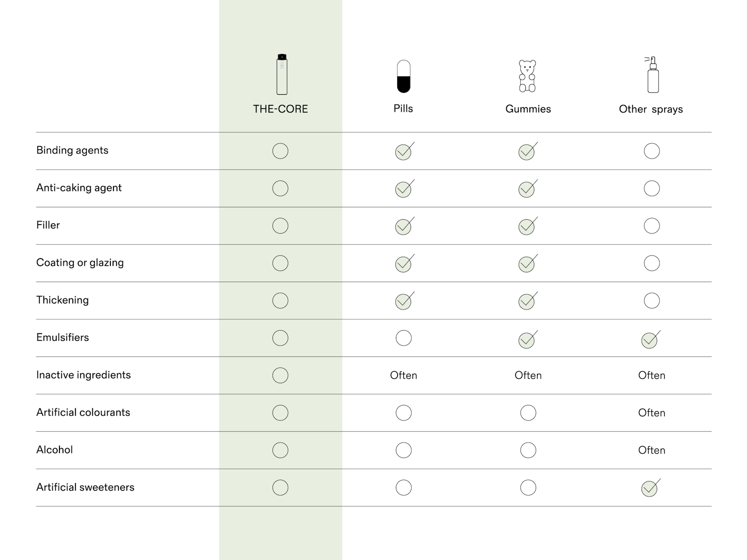The height and width of the screenshot is (560, 747).
Task: Click the Other sprays bottle icon
Action: (653, 75)
